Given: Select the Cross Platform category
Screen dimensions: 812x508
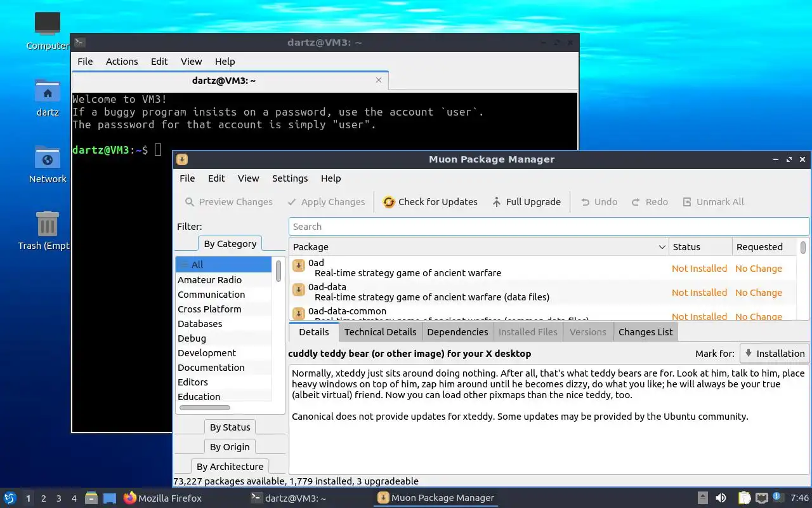Looking at the screenshot, I should (223, 309).
